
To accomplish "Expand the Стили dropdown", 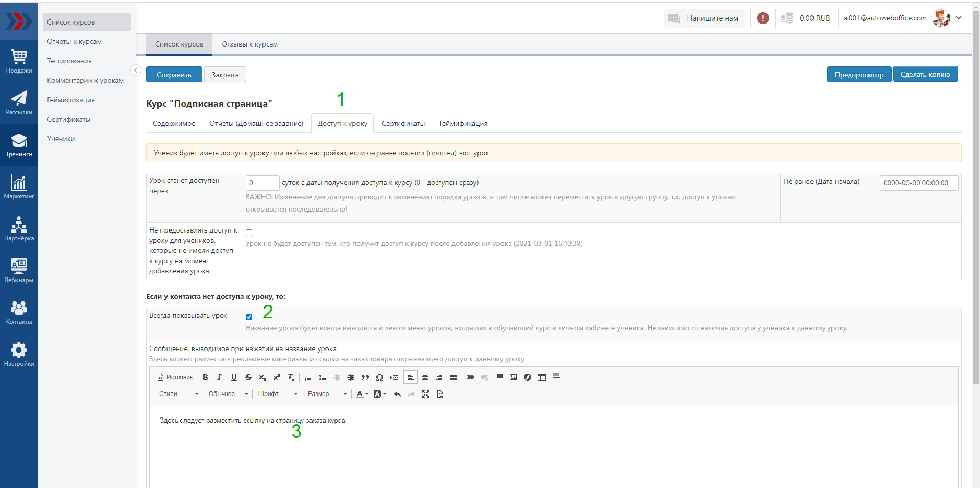I will pyautogui.click(x=178, y=394).
